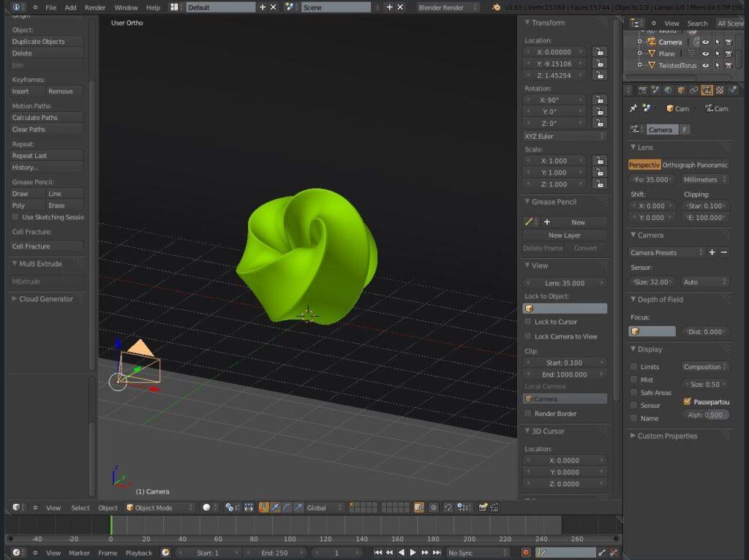Screen dimensions: 749x560
Task: Open the Window menu
Action: click(126, 7)
